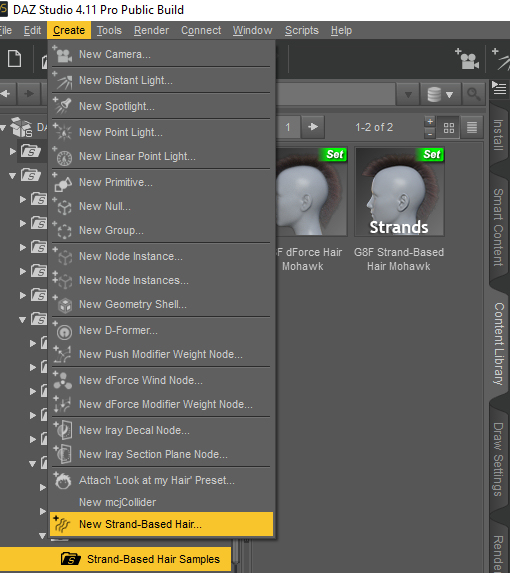
Task: Choose New mcjCollider from menu
Action: [x=161, y=502]
